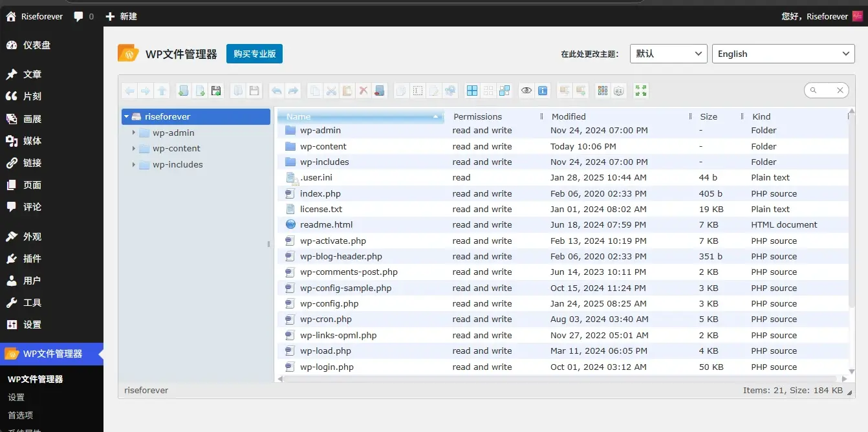Viewport: 868px width, 432px height.
Task: Click the edit file pencil icon
Action: [x=434, y=91]
